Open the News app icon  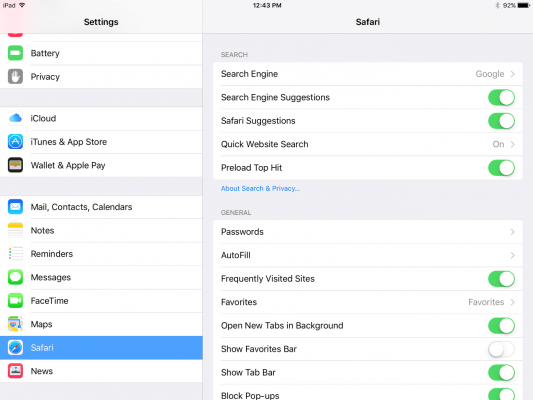coord(15,371)
